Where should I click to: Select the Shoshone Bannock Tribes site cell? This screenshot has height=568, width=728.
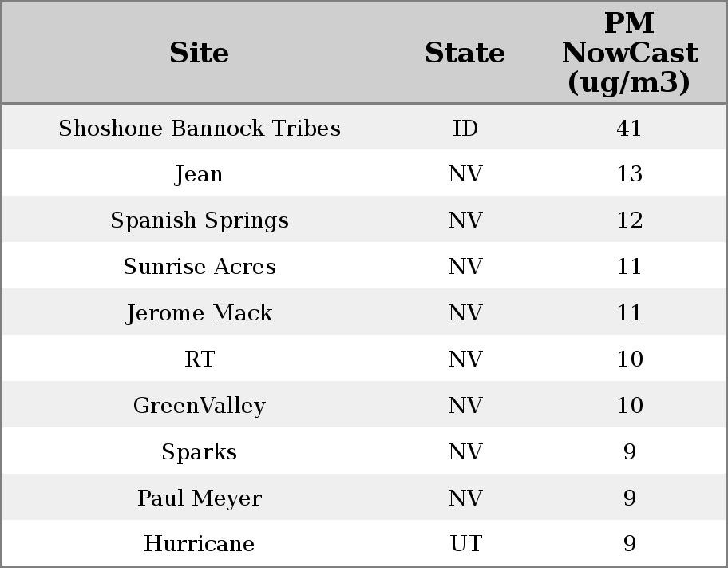pyautogui.click(x=199, y=128)
